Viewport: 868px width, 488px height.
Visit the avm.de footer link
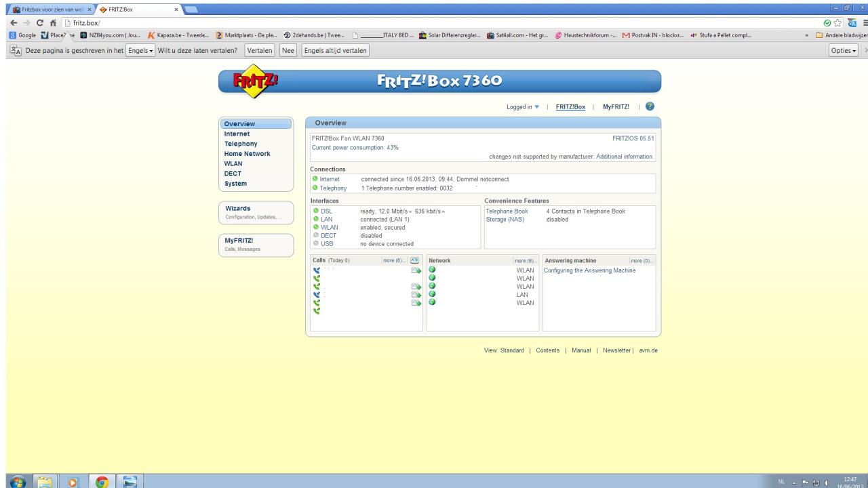pos(648,350)
